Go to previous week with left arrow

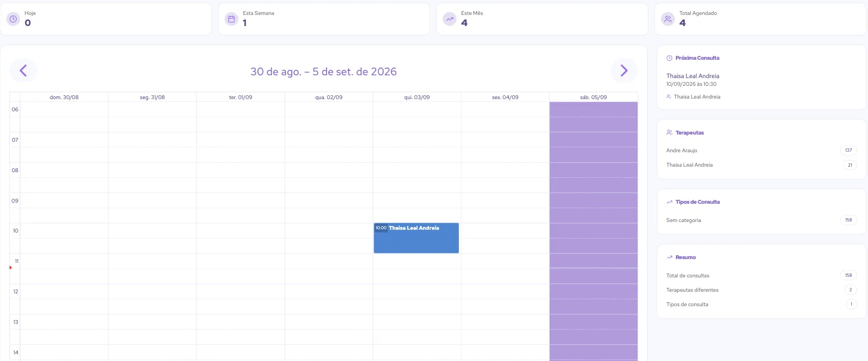[x=23, y=71]
